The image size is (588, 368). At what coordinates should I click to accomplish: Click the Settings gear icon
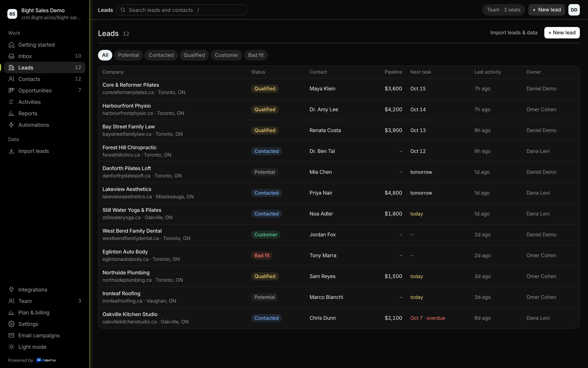(11, 324)
